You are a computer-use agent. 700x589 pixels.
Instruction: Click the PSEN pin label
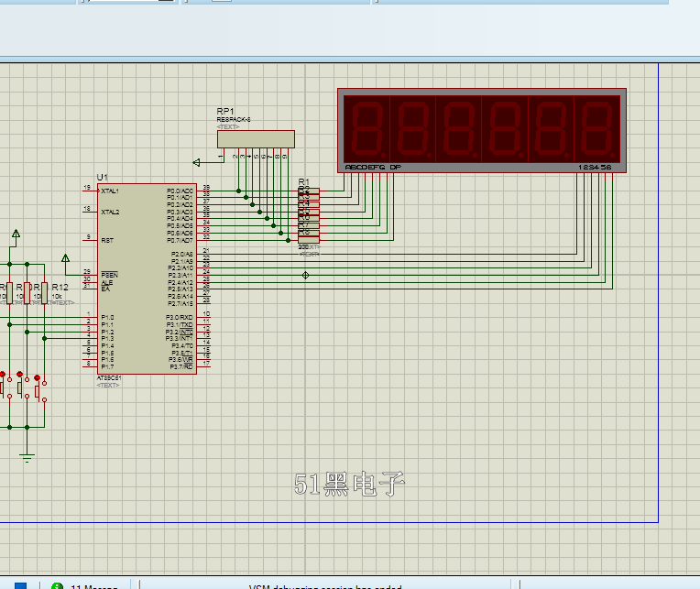pyautogui.click(x=109, y=275)
